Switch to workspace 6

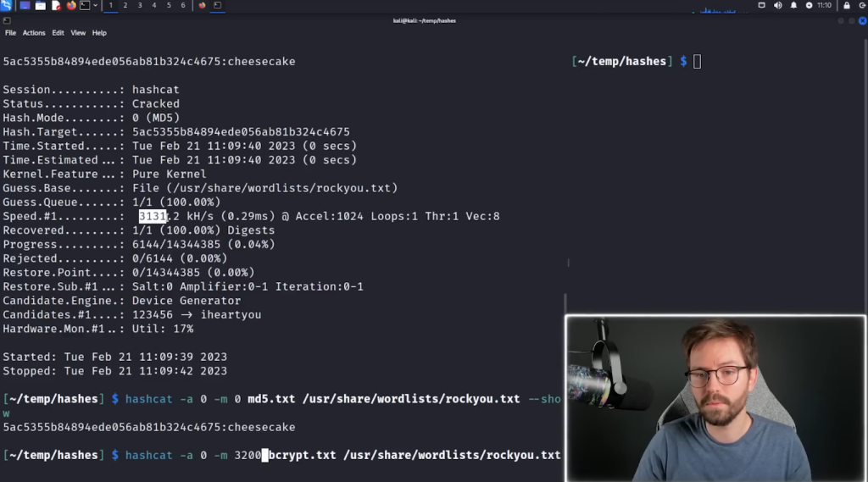pyautogui.click(x=183, y=6)
